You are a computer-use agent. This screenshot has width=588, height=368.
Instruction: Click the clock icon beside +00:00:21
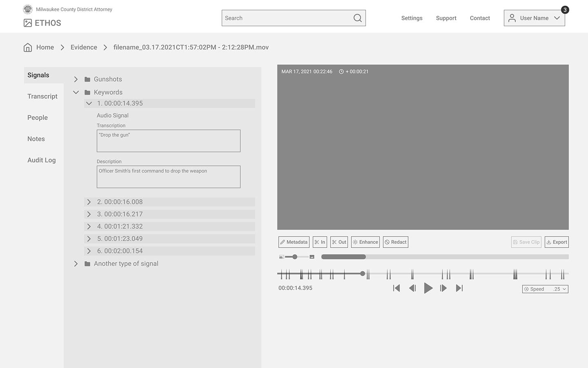341,72
